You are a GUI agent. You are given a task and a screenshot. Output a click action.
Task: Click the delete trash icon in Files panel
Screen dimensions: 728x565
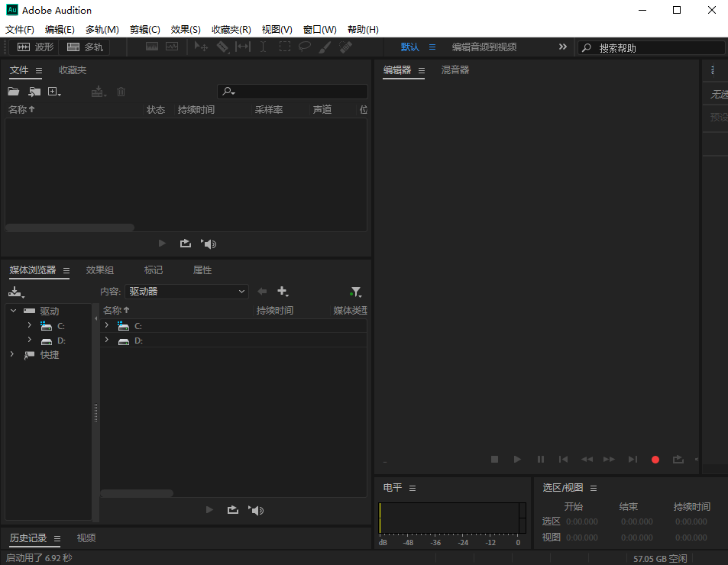click(121, 91)
